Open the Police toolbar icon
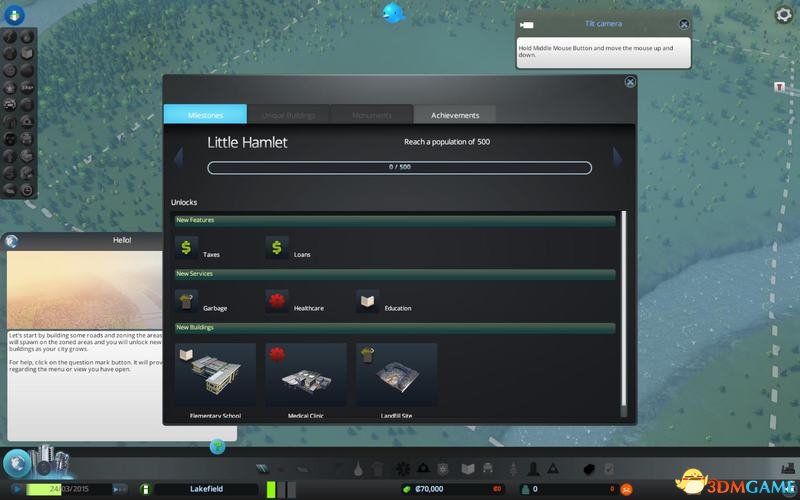 (442, 469)
